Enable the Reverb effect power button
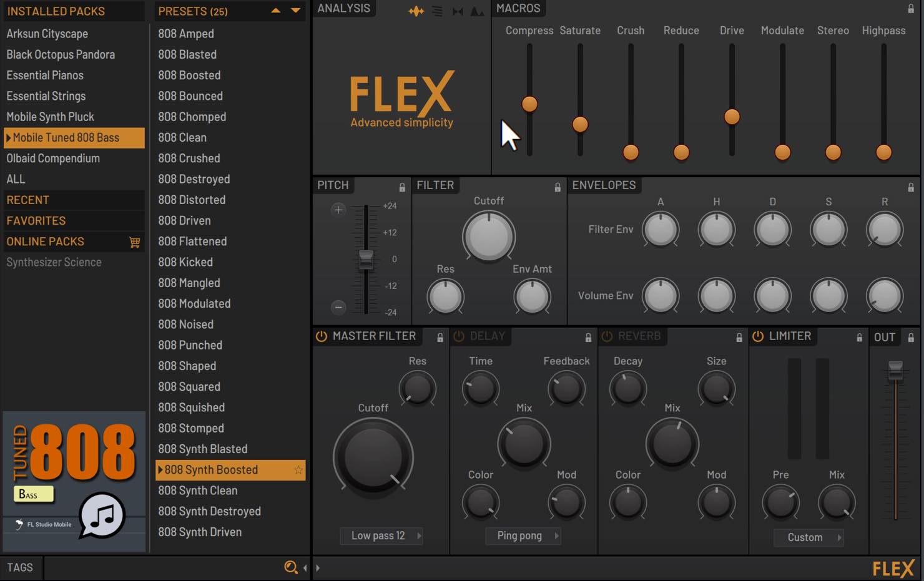This screenshot has width=924, height=581. point(607,336)
